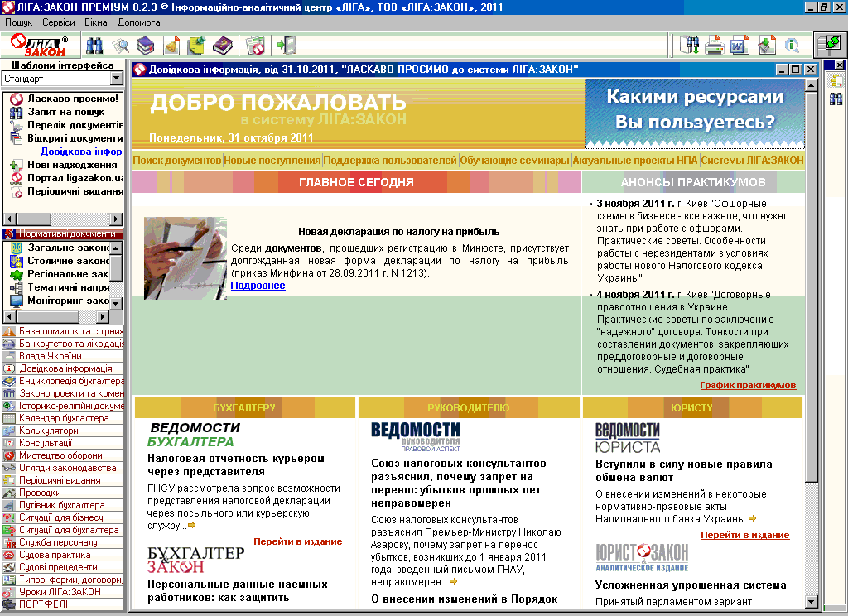Viewport: 848px width, 616px height.
Task: Open the periodicals newspaper toolbar icon
Action: (255, 46)
